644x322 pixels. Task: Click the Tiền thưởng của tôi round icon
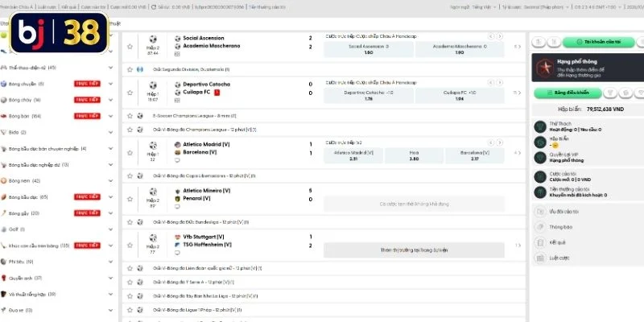(x=539, y=192)
